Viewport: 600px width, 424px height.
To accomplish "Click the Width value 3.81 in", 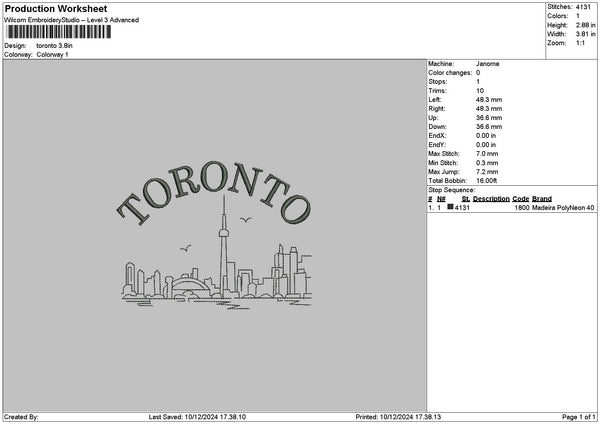I will pyautogui.click(x=585, y=34).
